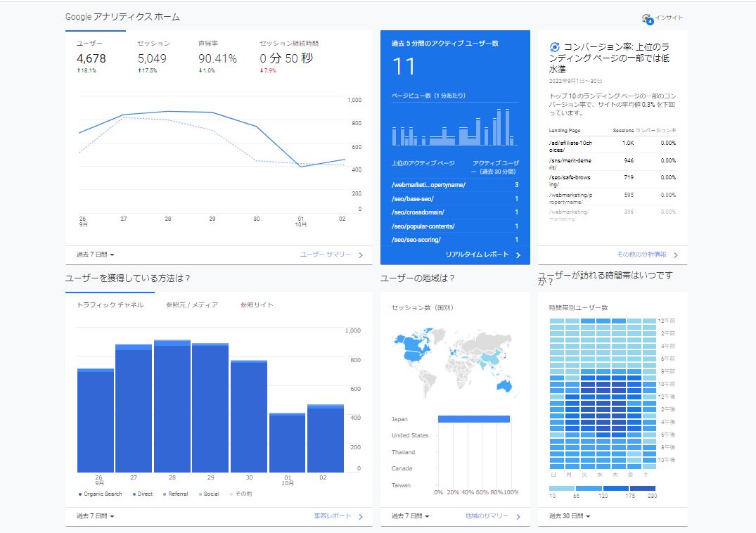Image resolution: width=756 pixels, height=533 pixels.
Task: Click the Taiwan country label
Action: pyautogui.click(x=401, y=485)
